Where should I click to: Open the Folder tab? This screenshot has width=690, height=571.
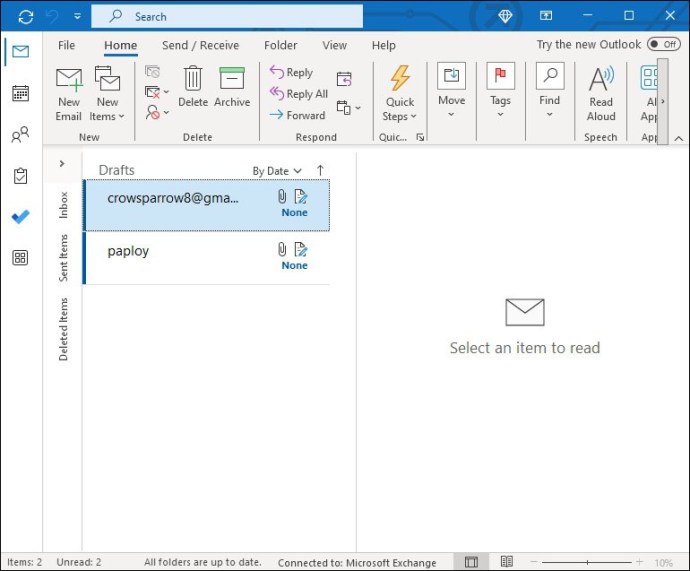[281, 45]
